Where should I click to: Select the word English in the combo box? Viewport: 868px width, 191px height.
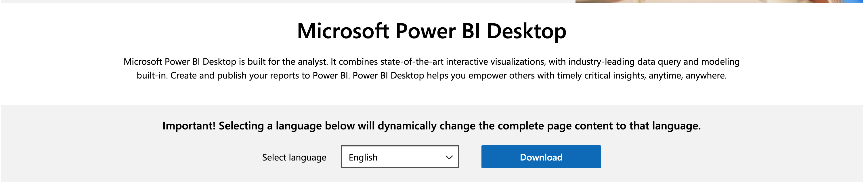click(363, 157)
